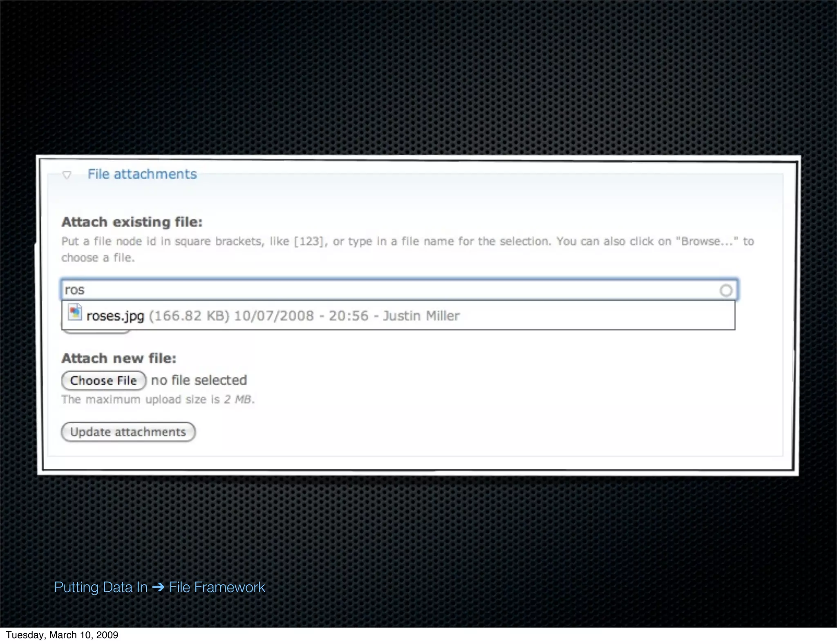Click the Choose File button
This screenshot has width=837, height=644.
click(104, 380)
